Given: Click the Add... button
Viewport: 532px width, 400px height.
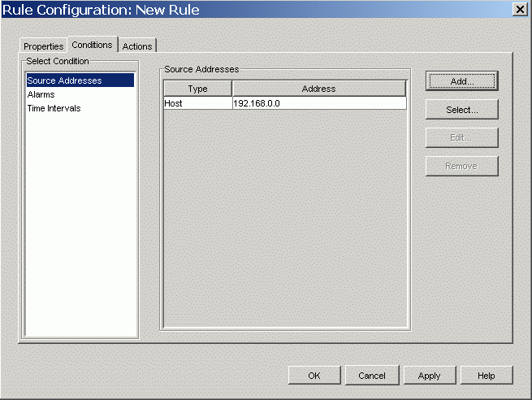Looking at the screenshot, I should pos(462,81).
